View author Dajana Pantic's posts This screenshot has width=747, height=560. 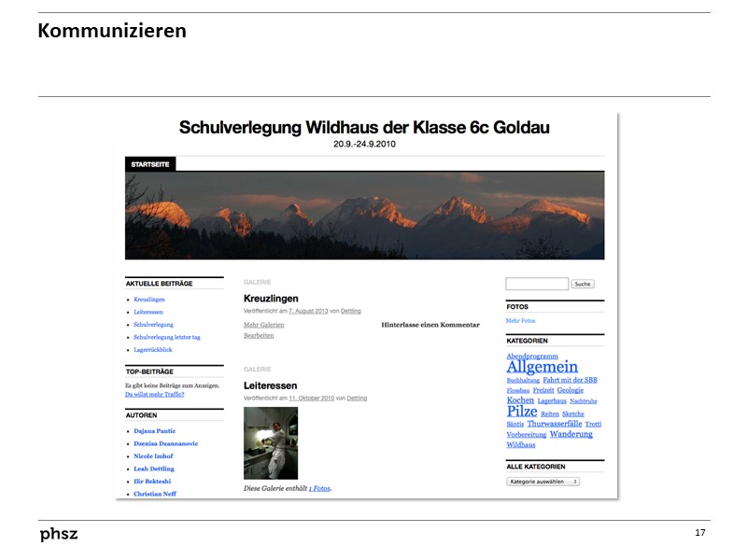point(154,431)
